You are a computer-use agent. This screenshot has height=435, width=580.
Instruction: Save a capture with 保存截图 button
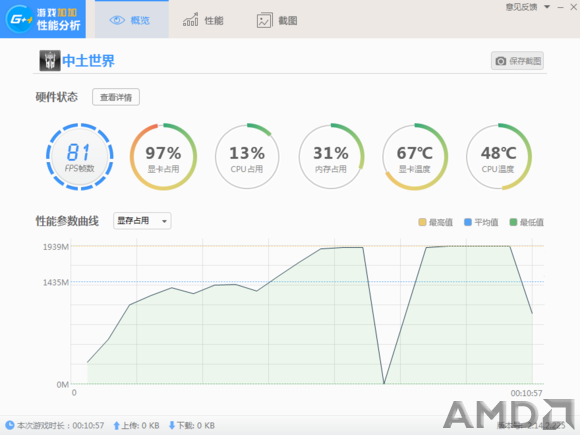pyautogui.click(x=517, y=61)
